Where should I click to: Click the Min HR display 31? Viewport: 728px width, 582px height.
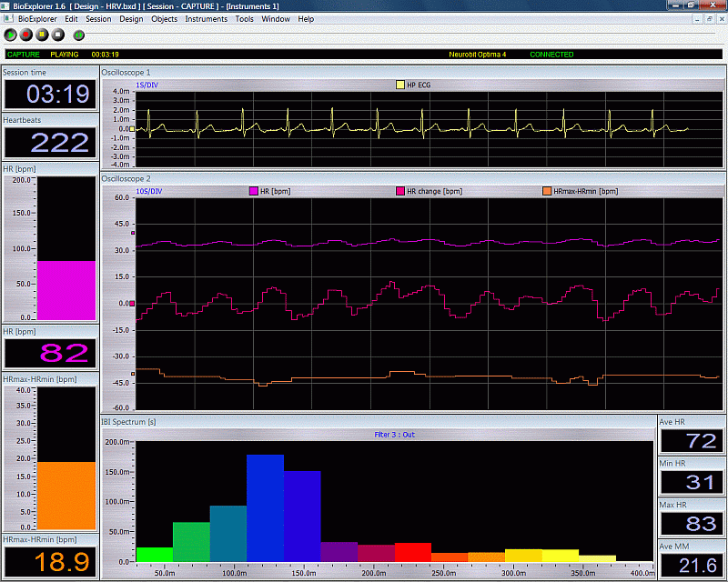pyautogui.click(x=692, y=482)
